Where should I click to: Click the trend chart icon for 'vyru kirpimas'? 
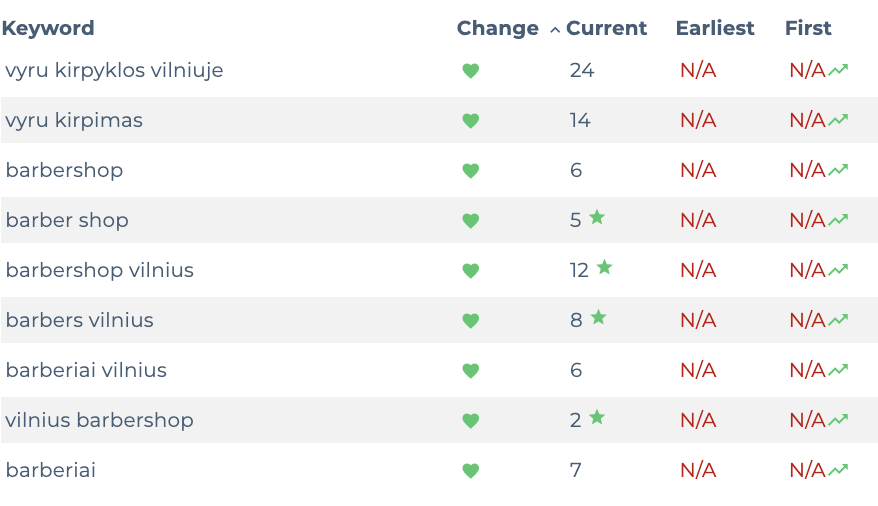click(838, 120)
